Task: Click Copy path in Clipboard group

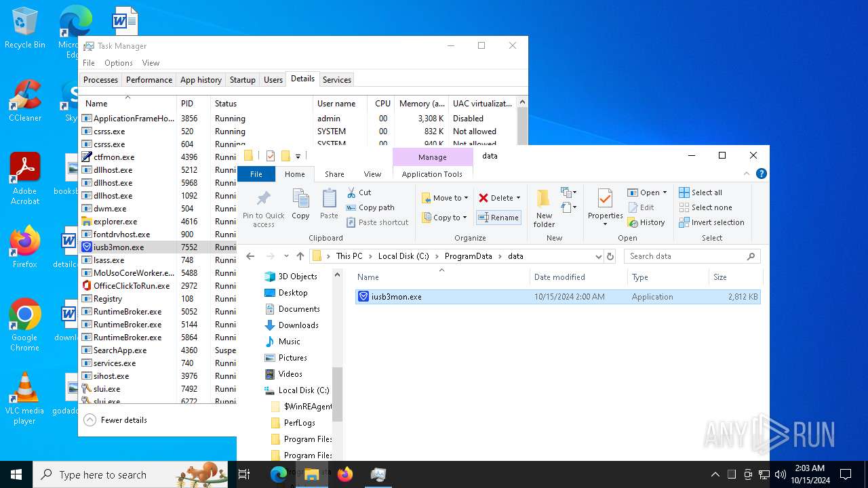Action: tap(370, 207)
